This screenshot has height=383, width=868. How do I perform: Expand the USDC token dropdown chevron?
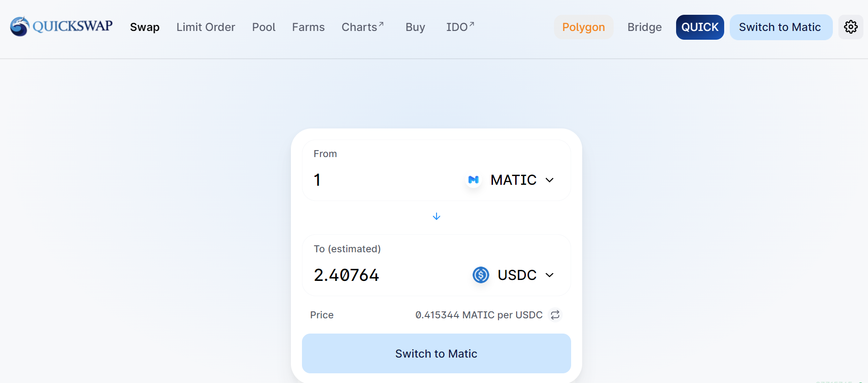click(x=549, y=275)
